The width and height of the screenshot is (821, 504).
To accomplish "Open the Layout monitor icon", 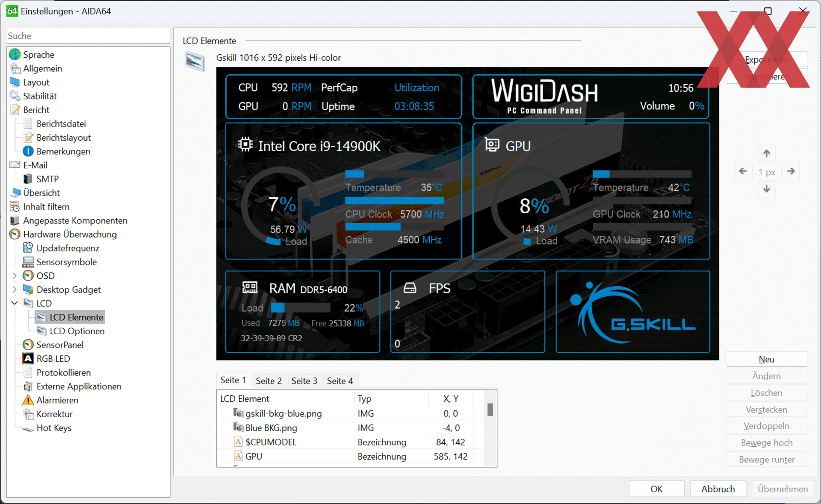I will click(x=15, y=82).
